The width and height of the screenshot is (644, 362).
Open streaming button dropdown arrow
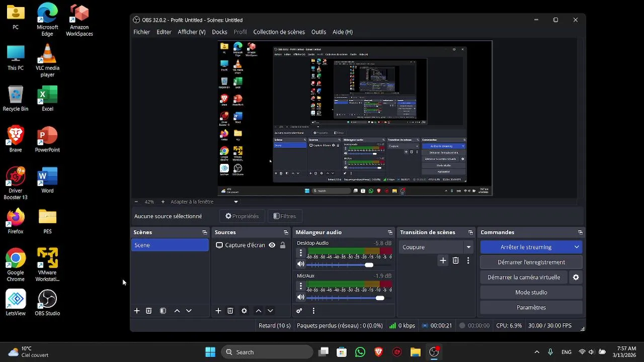click(x=577, y=247)
